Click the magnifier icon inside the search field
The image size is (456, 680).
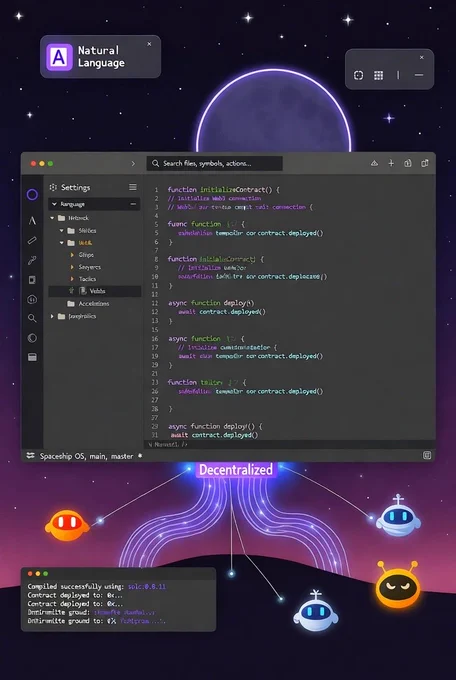pos(155,163)
